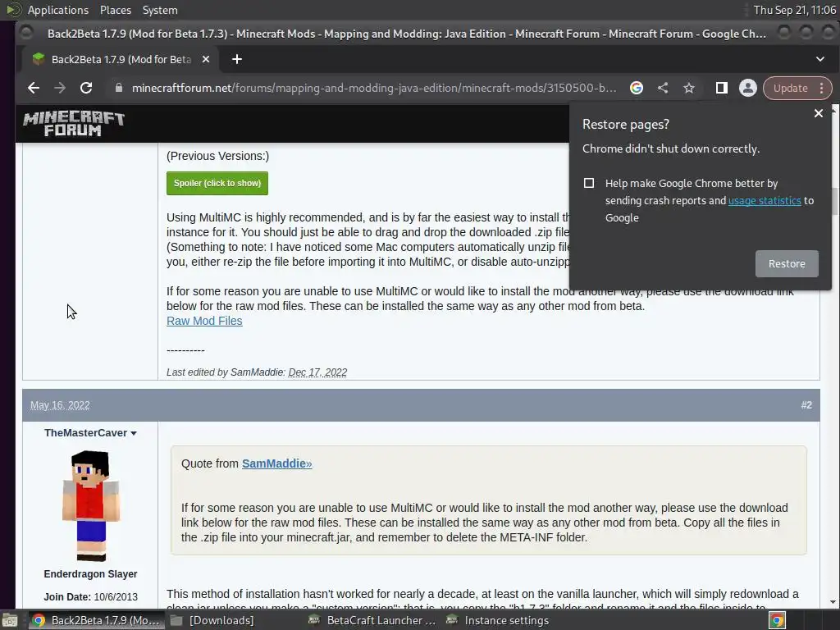Click the May 16, 2022 post date

(60, 405)
